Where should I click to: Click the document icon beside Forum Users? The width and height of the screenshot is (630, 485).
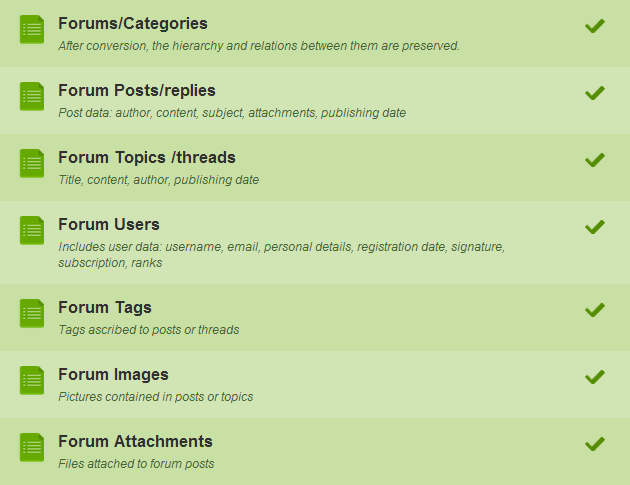click(32, 231)
